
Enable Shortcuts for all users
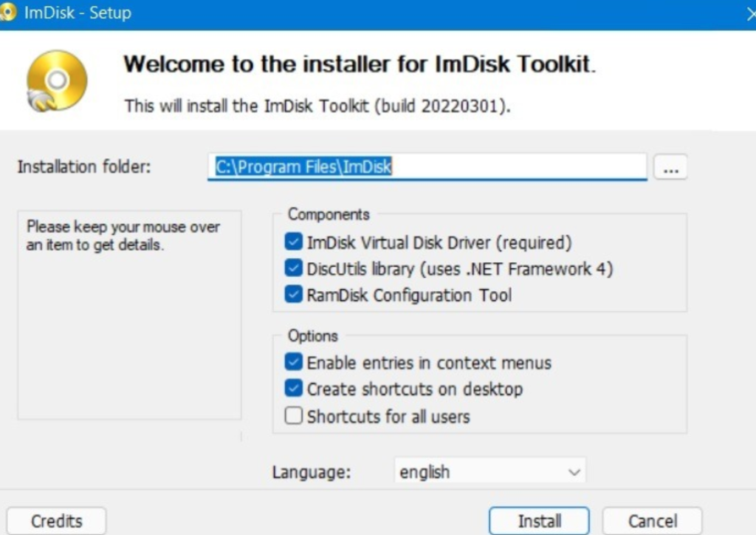pyautogui.click(x=293, y=415)
